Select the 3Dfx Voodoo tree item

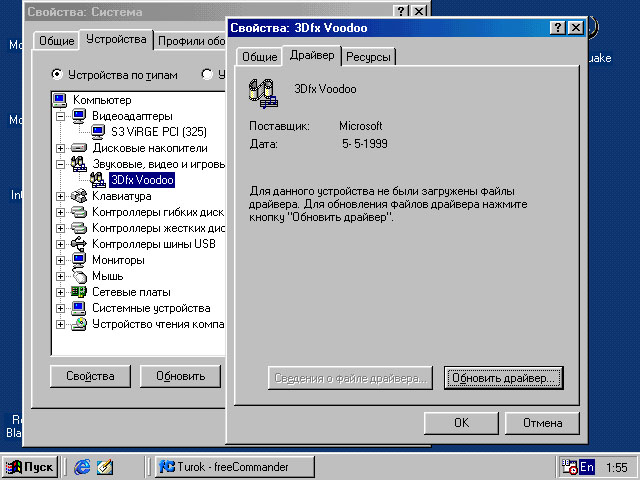coord(142,180)
